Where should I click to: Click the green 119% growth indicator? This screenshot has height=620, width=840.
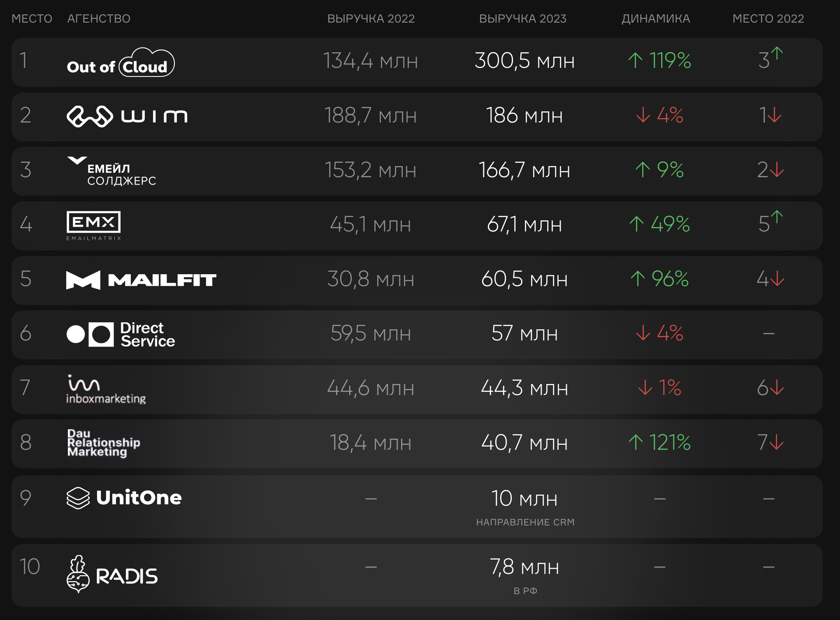(x=659, y=60)
